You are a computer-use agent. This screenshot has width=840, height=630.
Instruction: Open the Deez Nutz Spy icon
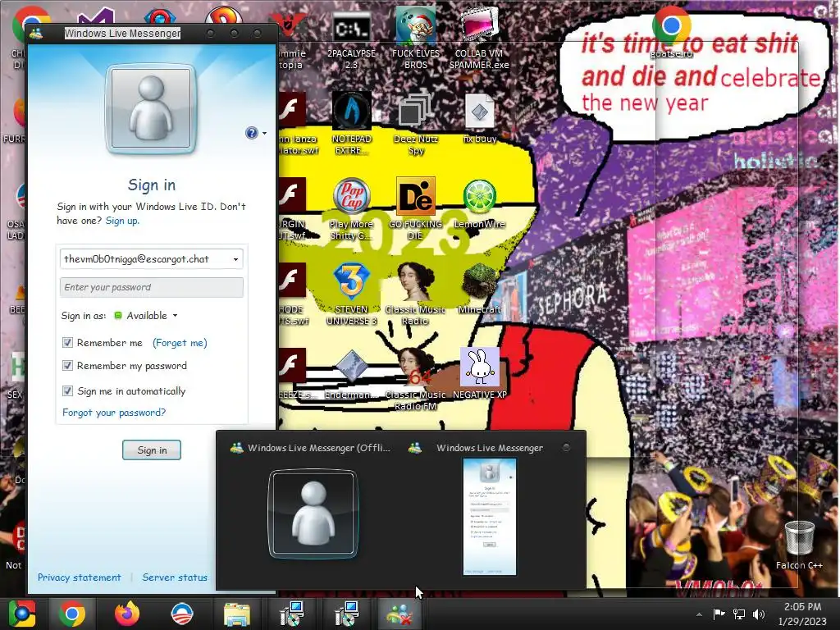click(416, 123)
